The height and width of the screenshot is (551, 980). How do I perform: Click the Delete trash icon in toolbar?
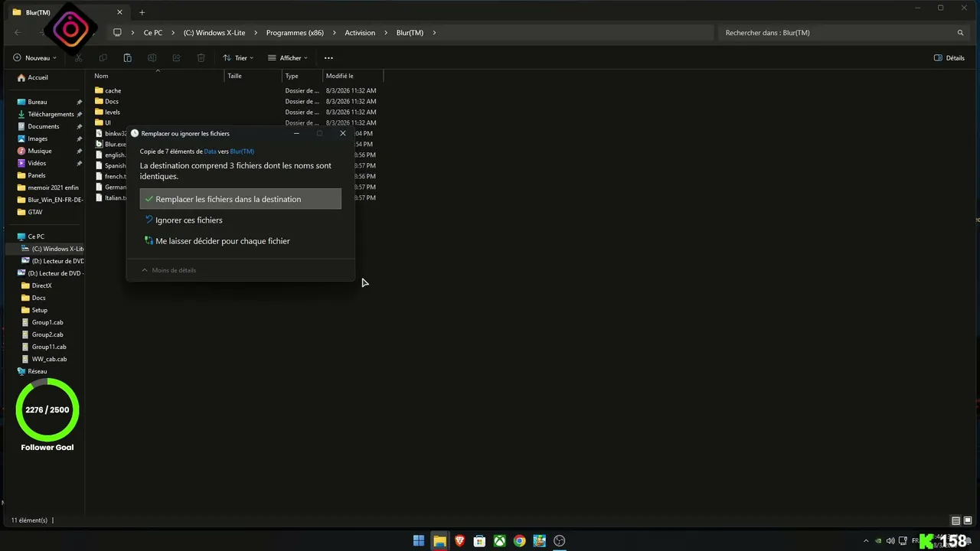pos(201,58)
